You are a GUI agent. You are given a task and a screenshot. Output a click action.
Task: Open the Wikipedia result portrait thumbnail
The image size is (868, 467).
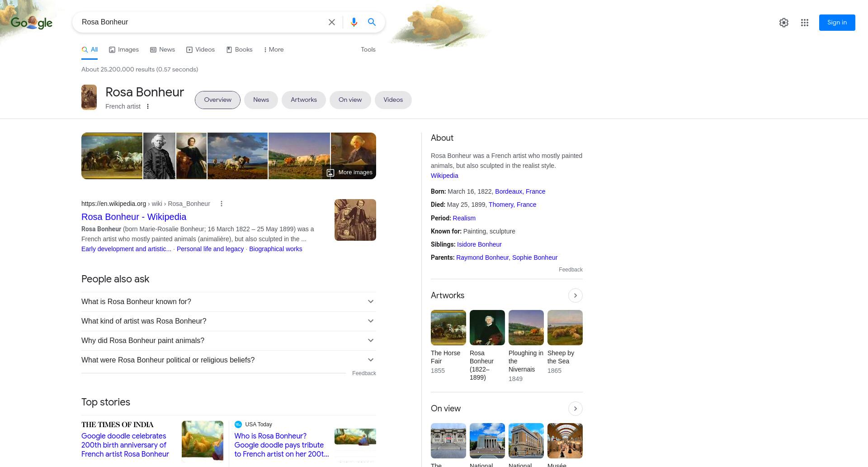(x=355, y=220)
